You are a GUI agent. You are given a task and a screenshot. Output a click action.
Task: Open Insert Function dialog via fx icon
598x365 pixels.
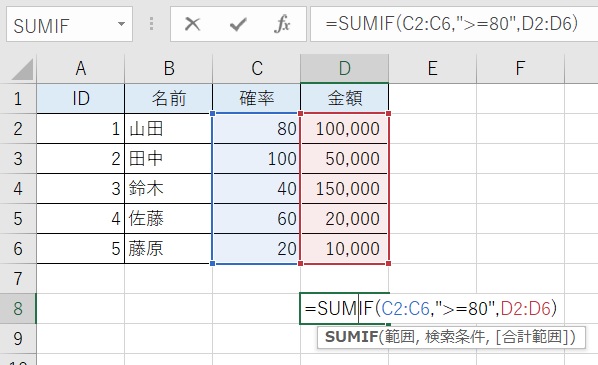[x=282, y=24]
